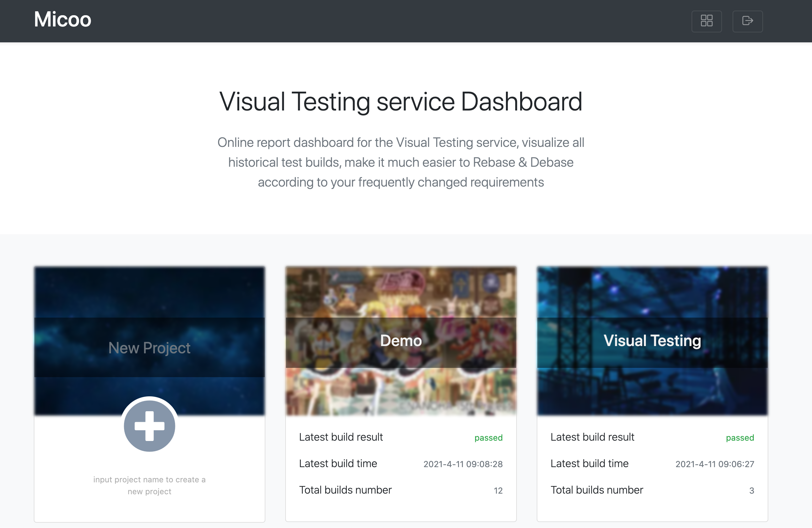812x528 pixels.
Task: Open the Demo project title
Action: coord(401,341)
